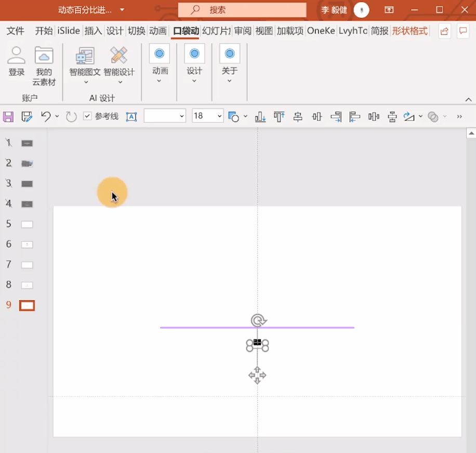Screen dimensions: 476x453
Task: Align selected objects to the top
Action: click(279, 117)
